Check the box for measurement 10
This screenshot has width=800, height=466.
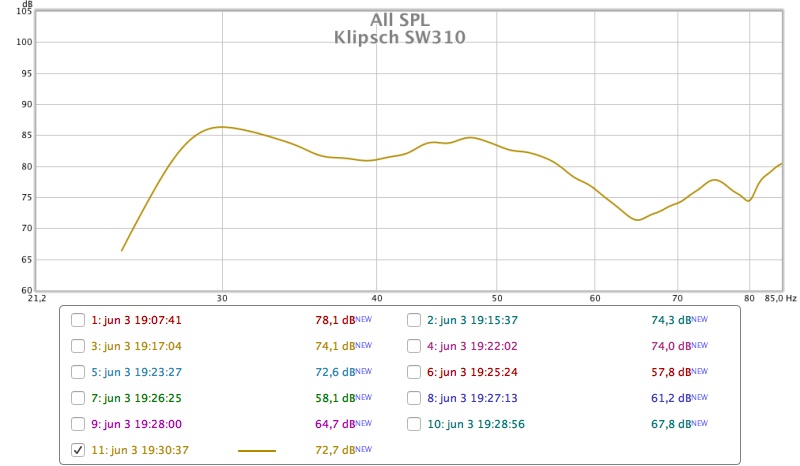[414, 424]
